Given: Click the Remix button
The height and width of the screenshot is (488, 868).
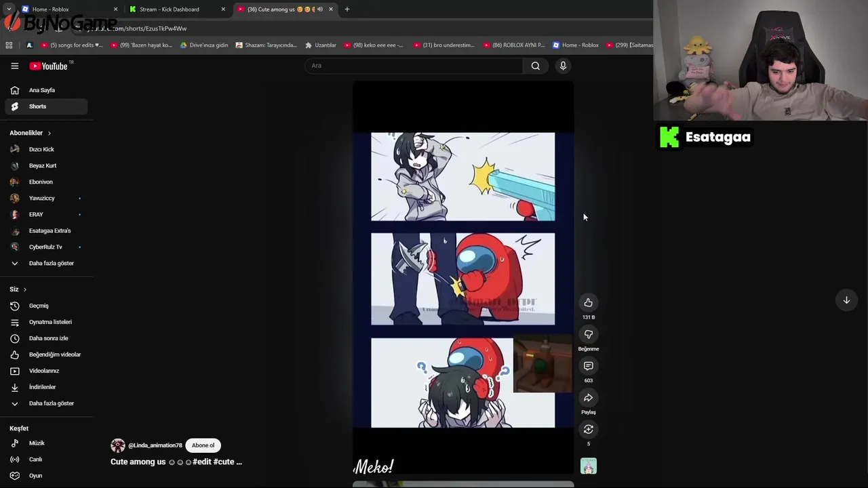Looking at the screenshot, I should pyautogui.click(x=589, y=429).
